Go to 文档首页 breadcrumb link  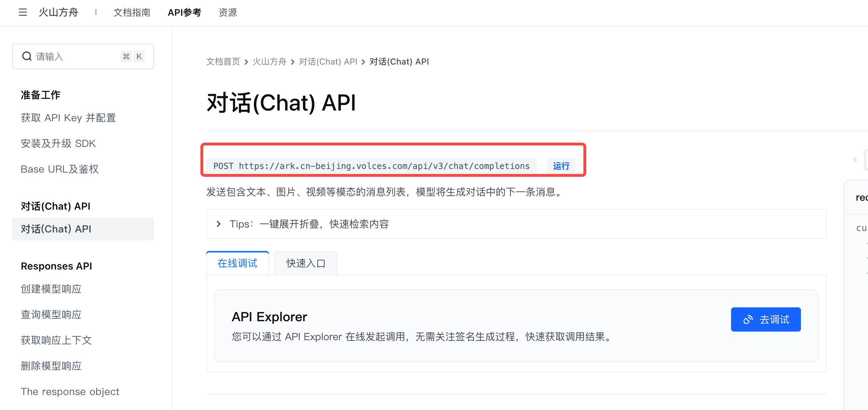click(x=223, y=62)
